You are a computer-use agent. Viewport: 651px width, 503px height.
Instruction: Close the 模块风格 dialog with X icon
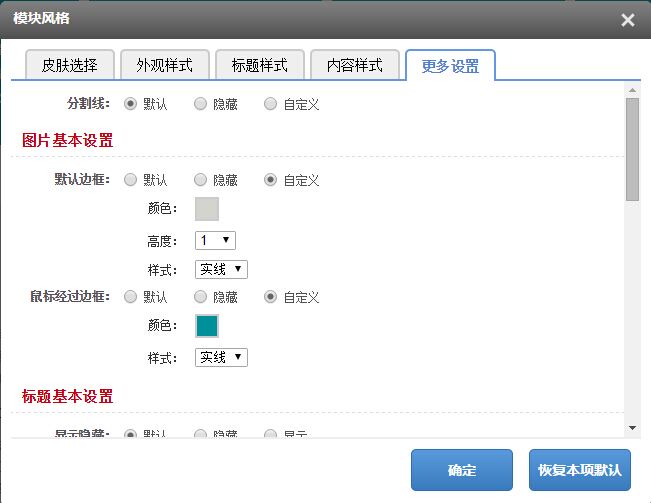(627, 20)
